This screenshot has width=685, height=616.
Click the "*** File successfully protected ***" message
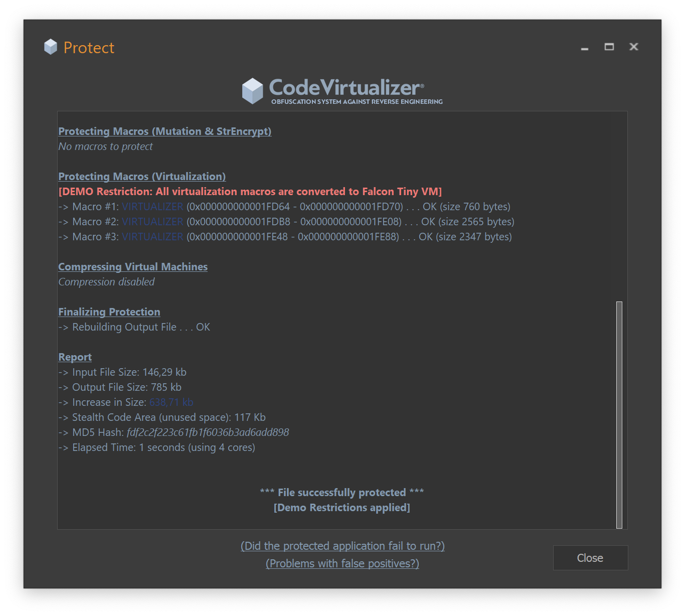coord(342,493)
